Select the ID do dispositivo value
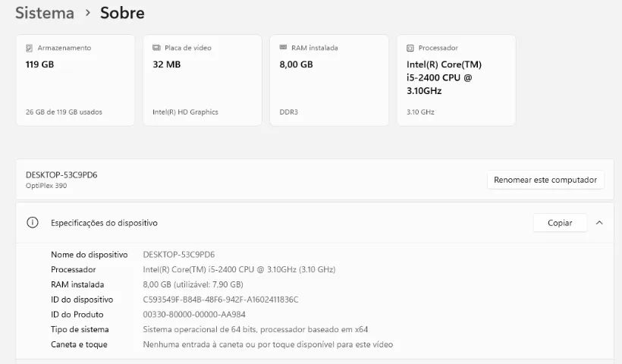The width and height of the screenshot is (622, 364). click(x=221, y=300)
